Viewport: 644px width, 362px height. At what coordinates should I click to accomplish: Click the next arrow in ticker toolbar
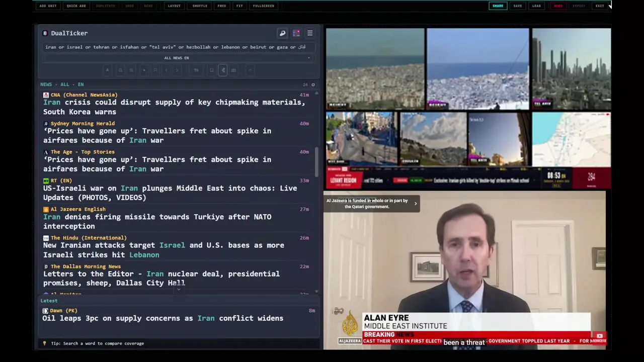(177, 70)
